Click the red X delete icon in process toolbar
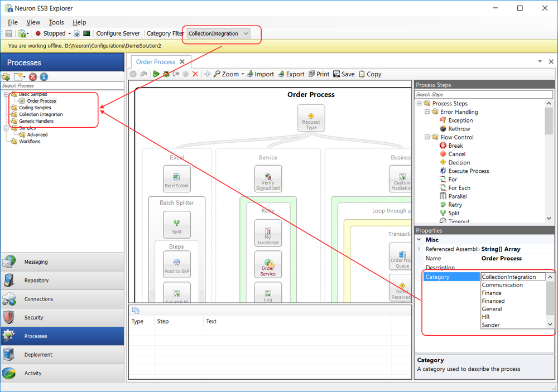Screen dimensions: 558x392 click(x=195, y=74)
